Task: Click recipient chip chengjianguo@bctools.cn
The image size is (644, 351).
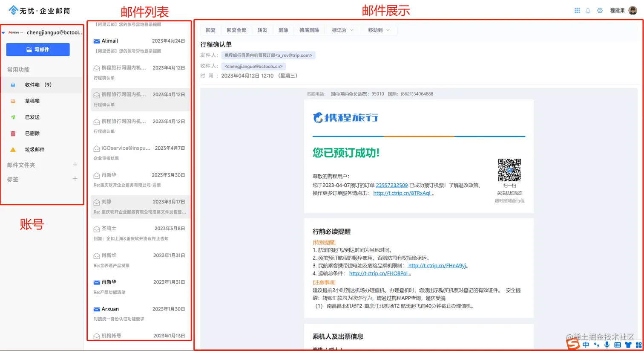Action: 253,67
